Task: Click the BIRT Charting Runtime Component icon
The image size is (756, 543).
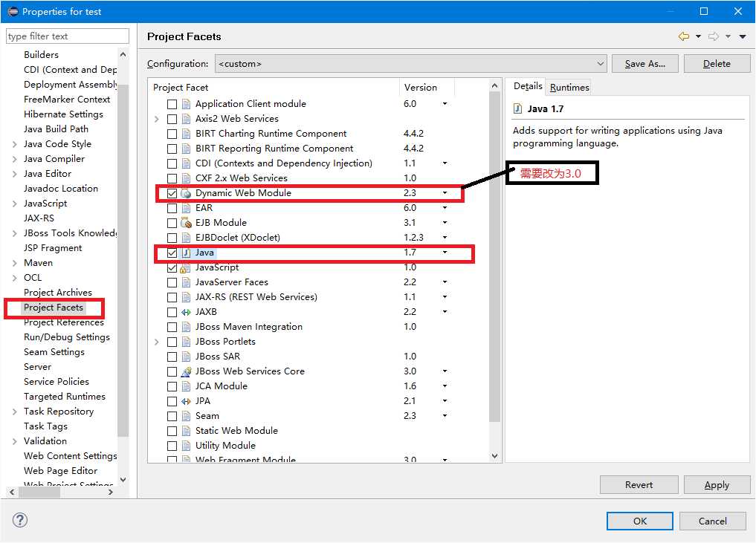Action: [x=186, y=134]
